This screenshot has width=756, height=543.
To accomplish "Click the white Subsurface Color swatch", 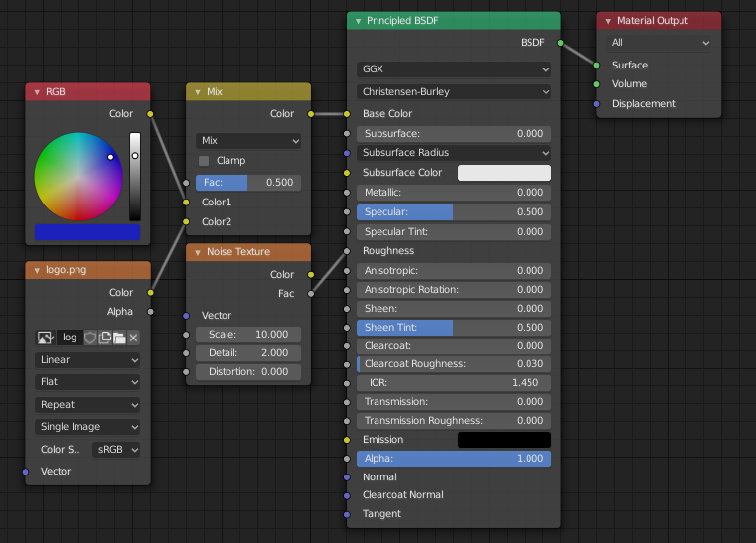I will pos(505,173).
